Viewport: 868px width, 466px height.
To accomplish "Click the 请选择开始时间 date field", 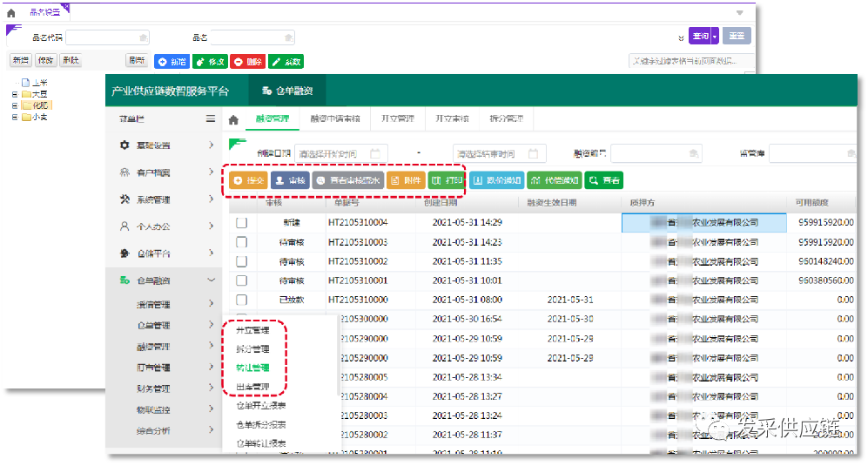I will point(341,153).
